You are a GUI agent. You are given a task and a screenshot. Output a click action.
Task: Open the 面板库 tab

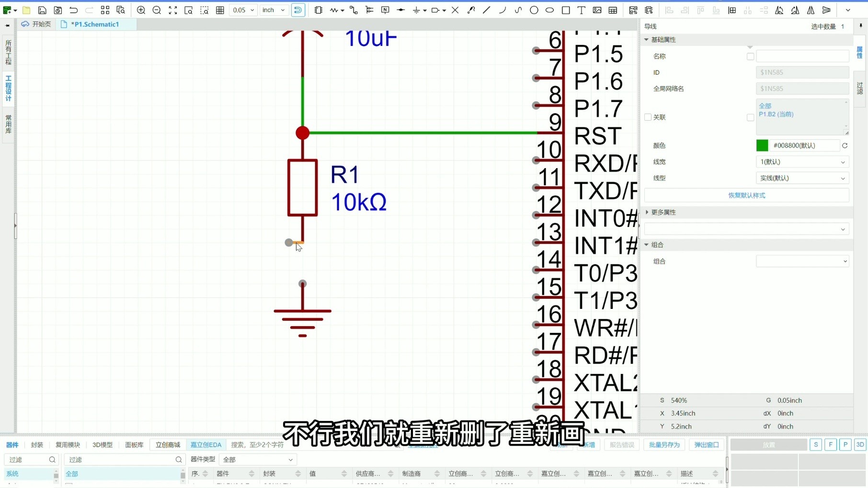click(134, 445)
